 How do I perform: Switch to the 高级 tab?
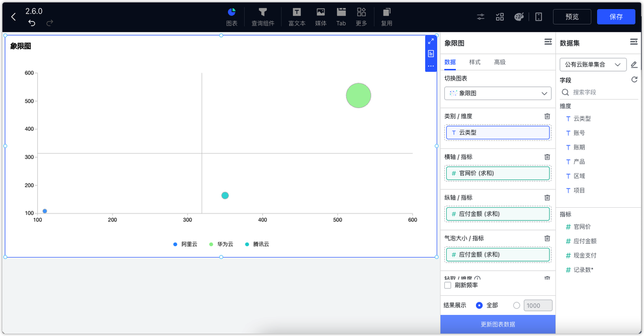click(x=500, y=62)
